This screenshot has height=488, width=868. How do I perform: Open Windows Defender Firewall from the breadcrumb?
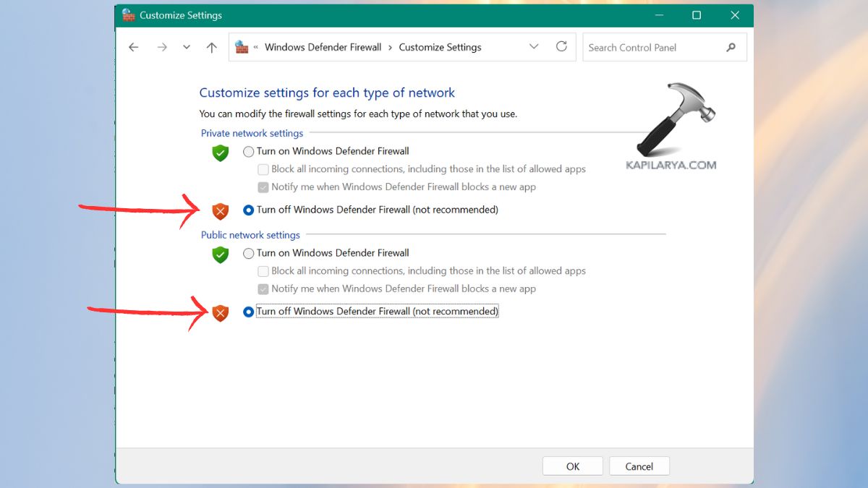pos(323,46)
